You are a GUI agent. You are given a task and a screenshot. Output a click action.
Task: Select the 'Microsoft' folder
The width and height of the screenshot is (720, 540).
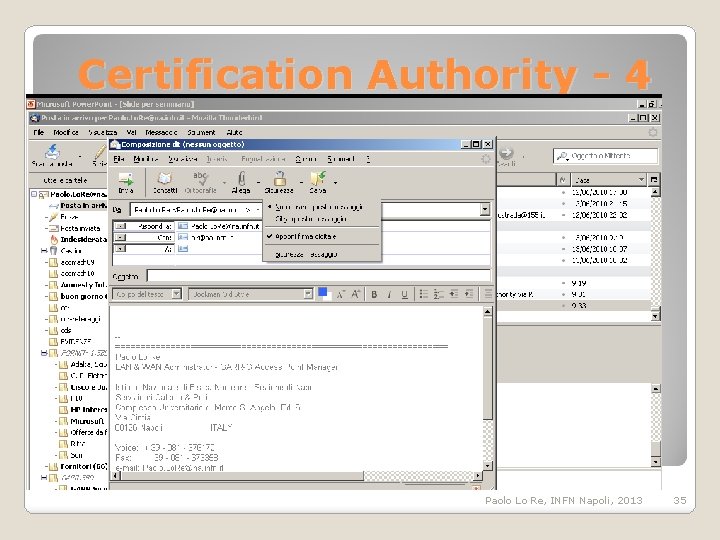(87, 421)
